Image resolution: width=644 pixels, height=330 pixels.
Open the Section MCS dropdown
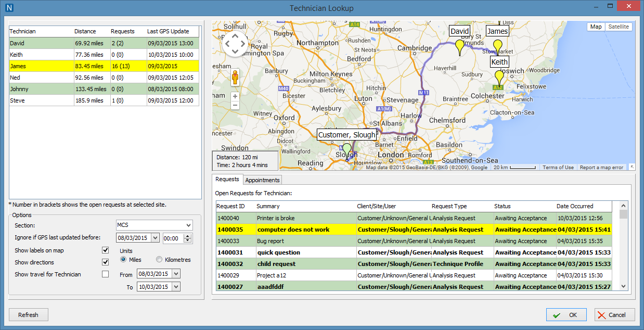154,225
